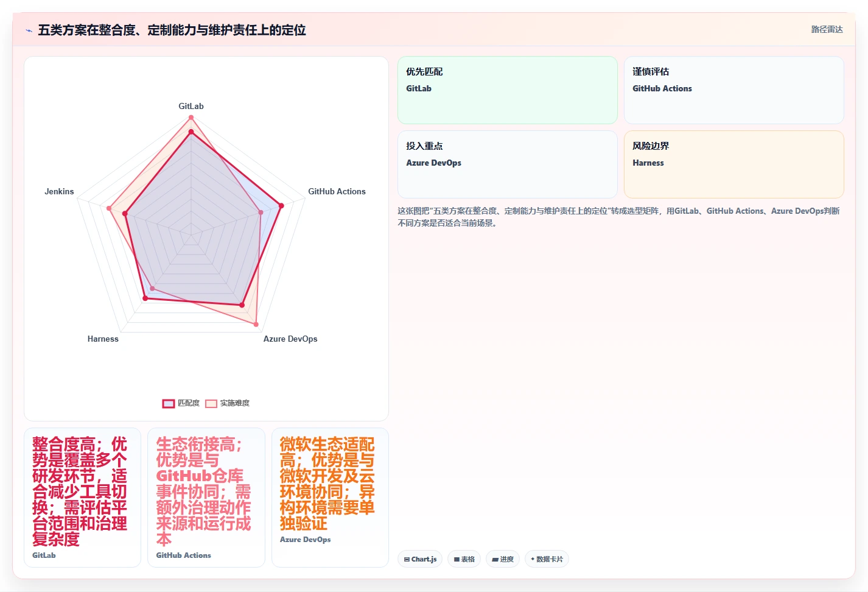Select the orange 微软生态适配高 summary card
Viewport: 868px width, 592px height.
point(330,498)
